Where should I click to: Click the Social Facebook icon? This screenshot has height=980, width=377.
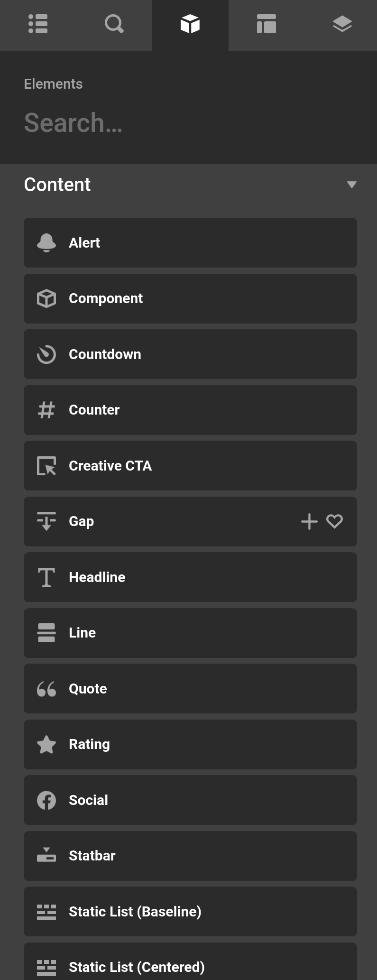point(46,800)
